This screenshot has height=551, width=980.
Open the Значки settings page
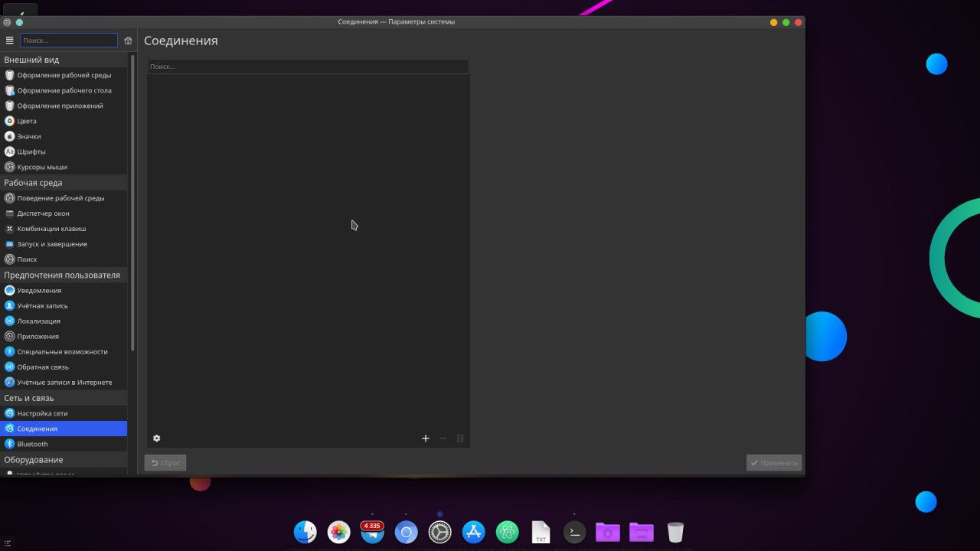(64, 136)
